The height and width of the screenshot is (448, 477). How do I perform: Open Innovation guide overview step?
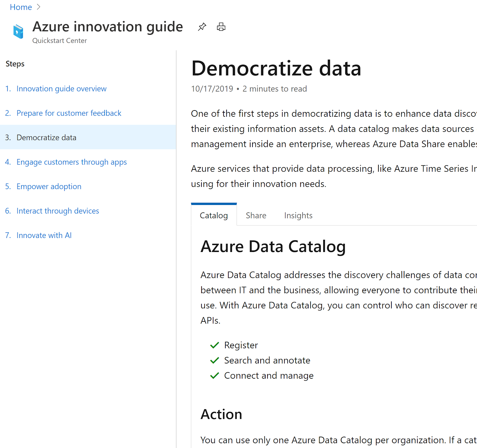[61, 89]
